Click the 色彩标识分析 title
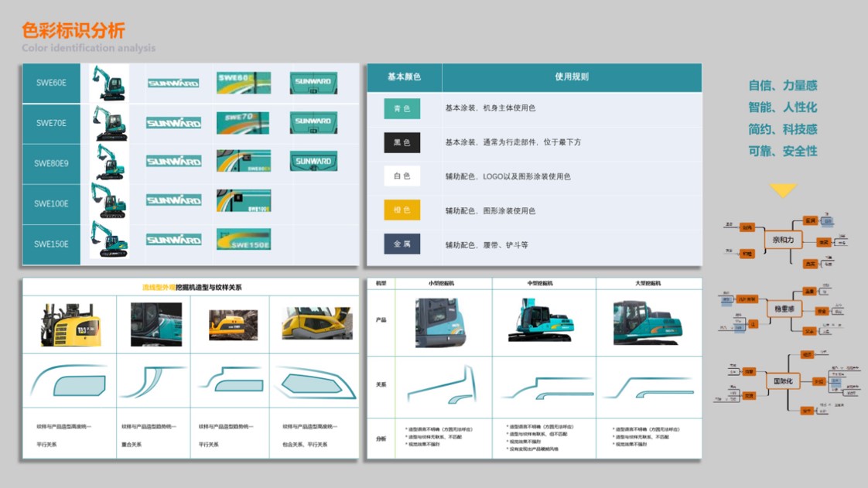 74,31
